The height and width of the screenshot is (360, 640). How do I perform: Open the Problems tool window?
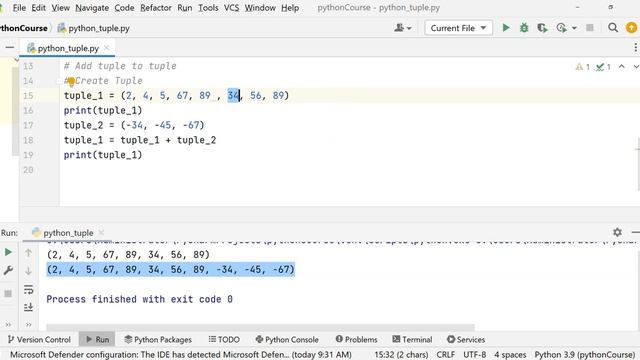click(356, 339)
